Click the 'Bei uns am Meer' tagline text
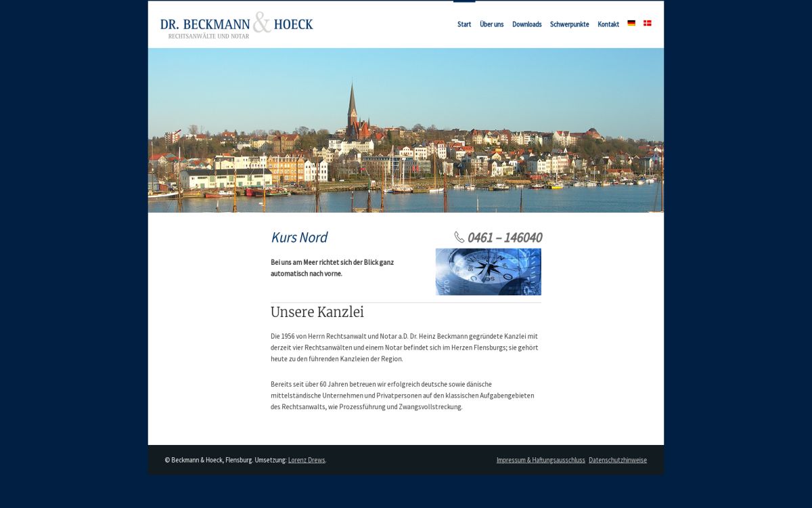The image size is (812, 508). click(x=332, y=268)
